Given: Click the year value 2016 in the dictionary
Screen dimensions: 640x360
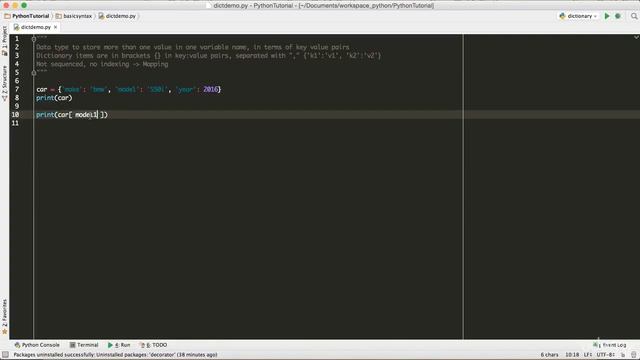Looking at the screenshot, I should click(211, 89).
